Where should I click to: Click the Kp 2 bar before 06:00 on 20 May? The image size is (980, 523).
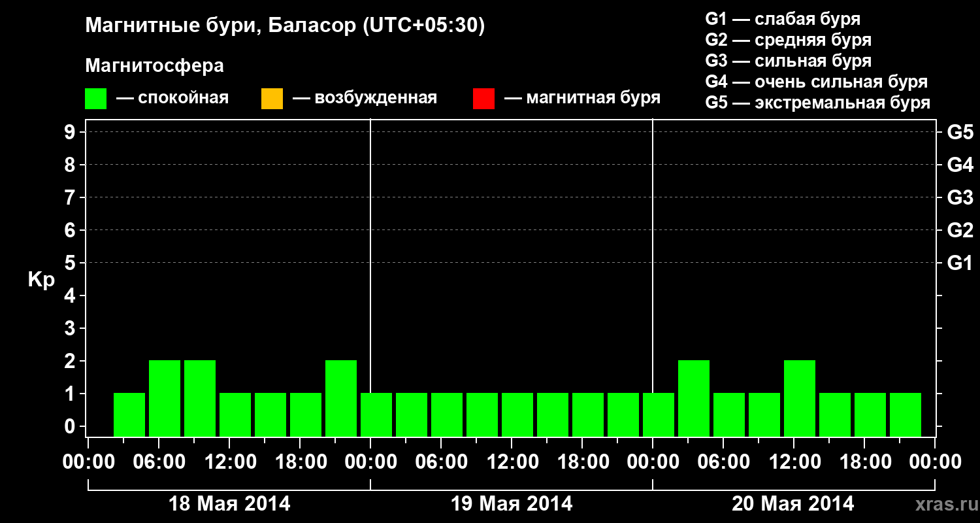(694, 398)
